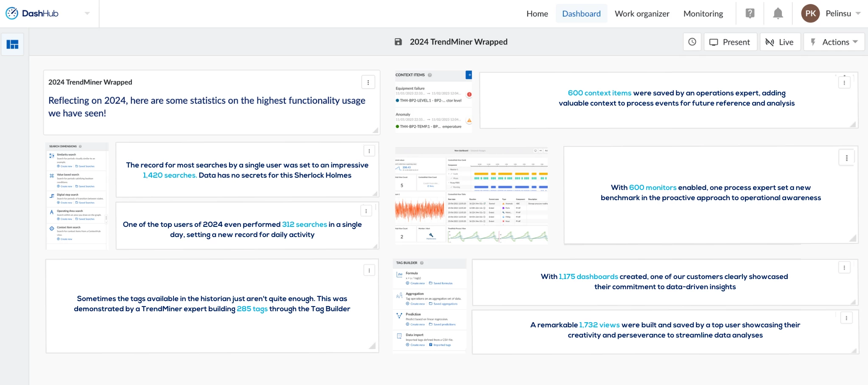This screenshot has height=385, width=868.
Task: Open the Actions dropdown
Action: click(x=834, y=42)
